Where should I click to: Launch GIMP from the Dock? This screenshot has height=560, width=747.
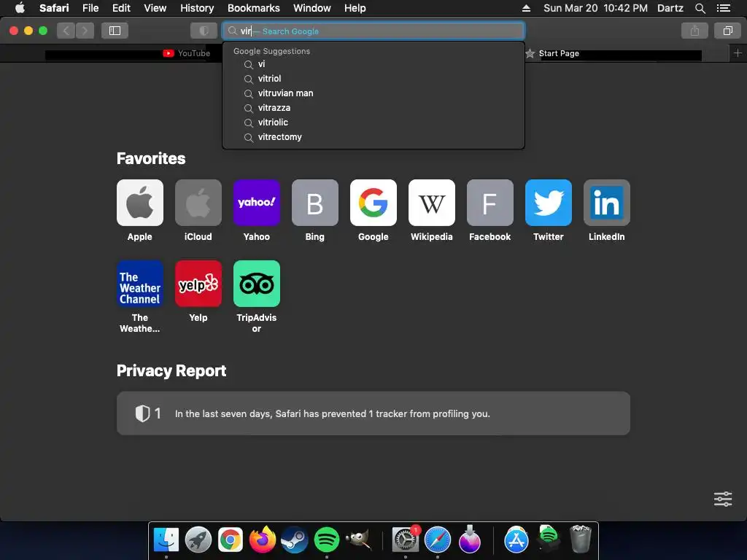tap(358, 540)
